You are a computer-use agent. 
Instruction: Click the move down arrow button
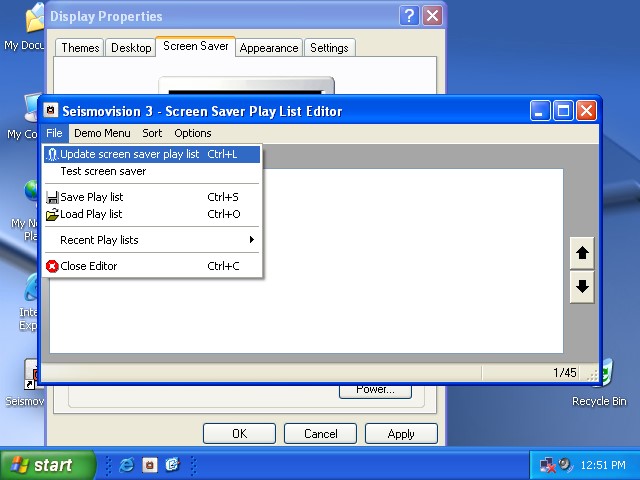tap(582, 287)
